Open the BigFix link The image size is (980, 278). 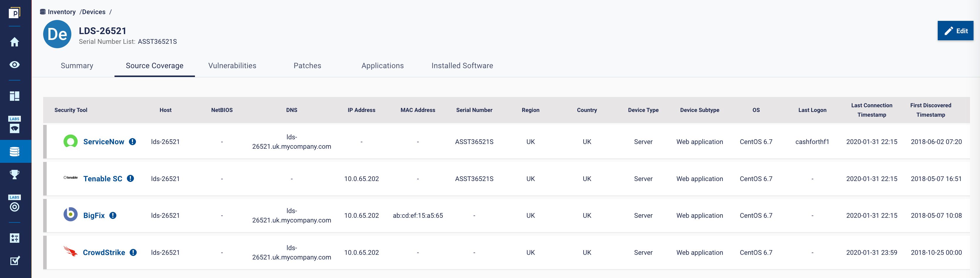pos(94,215)
